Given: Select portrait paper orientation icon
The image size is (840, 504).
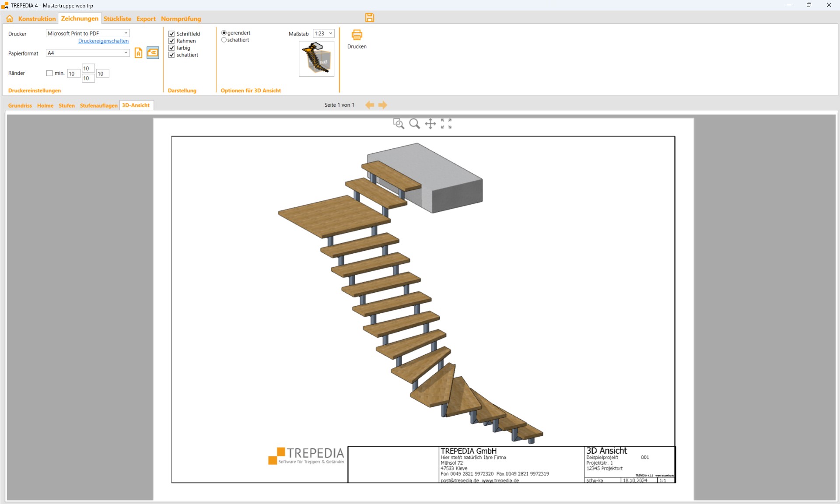Looking at the screenshot, I should (x=138, y=53).
